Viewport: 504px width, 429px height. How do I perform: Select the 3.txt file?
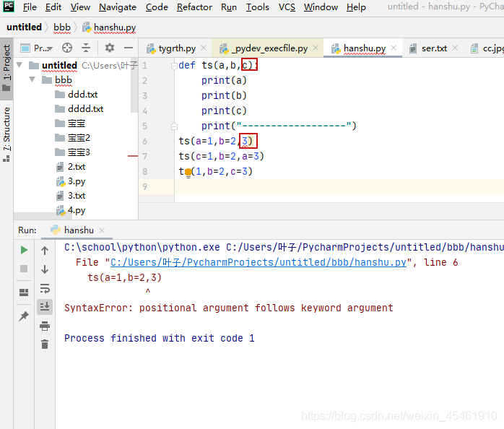point(71,196)
